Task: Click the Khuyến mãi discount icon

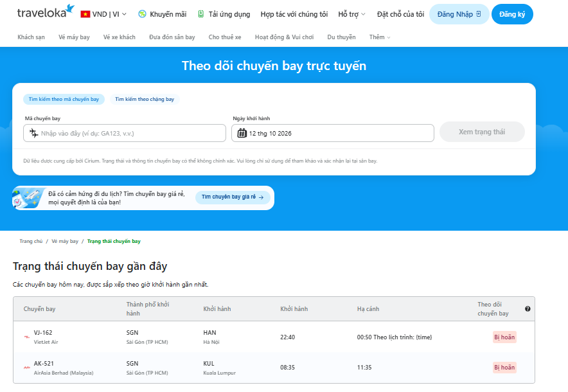Action: click(x=143, y=14)
